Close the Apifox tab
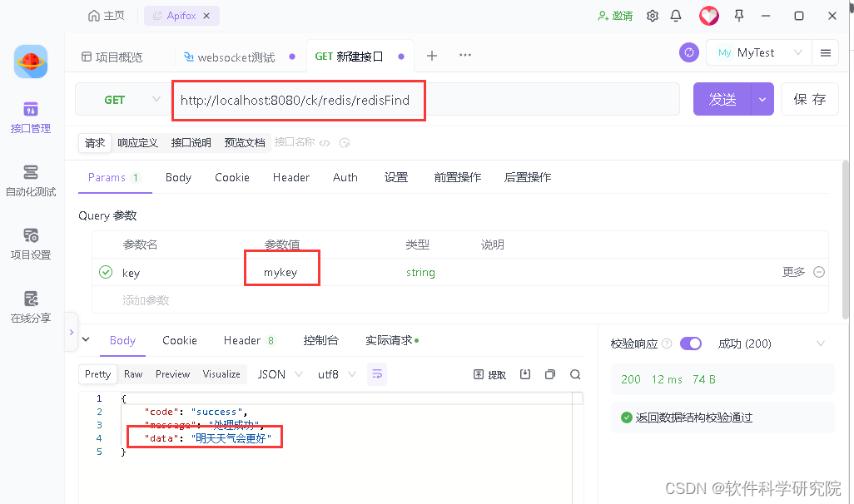Screen dimensions: 854x504 click(x=206, y=16)
